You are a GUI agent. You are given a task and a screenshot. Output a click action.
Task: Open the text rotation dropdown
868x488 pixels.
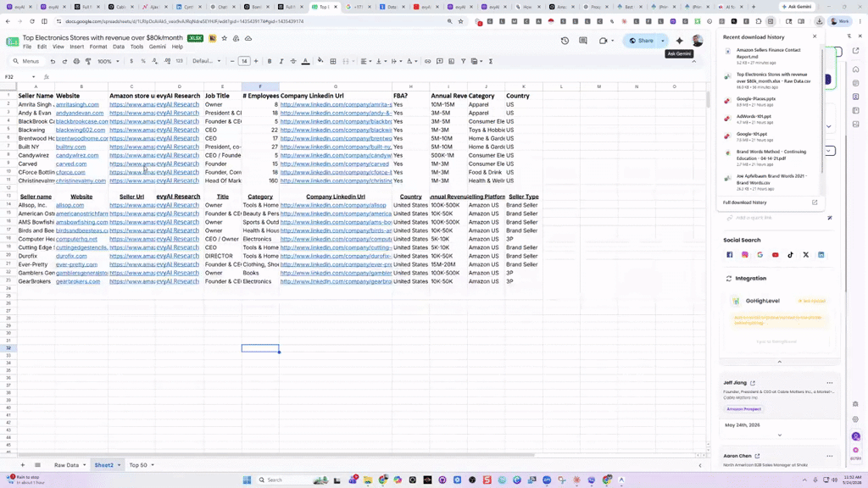pyautogui.click(x=411, y=61)
